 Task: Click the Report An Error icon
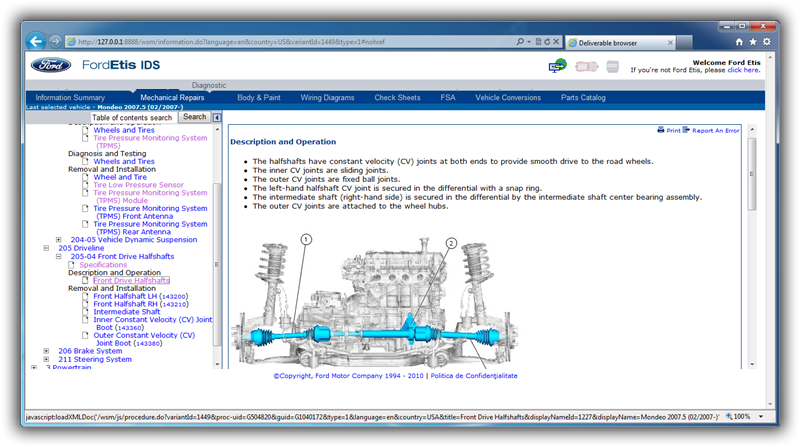[686, 130]
